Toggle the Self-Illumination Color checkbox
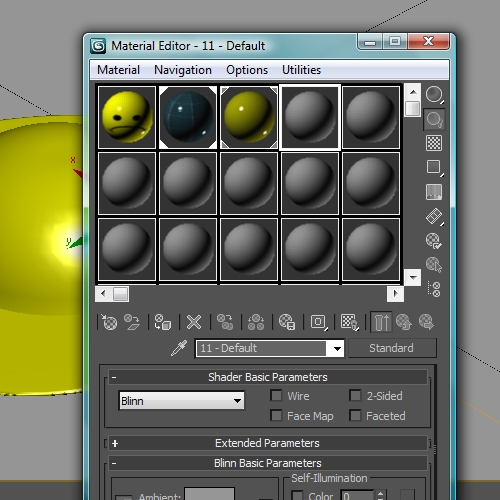The height and width of the screenshot is (500, 500). [297, 495]
